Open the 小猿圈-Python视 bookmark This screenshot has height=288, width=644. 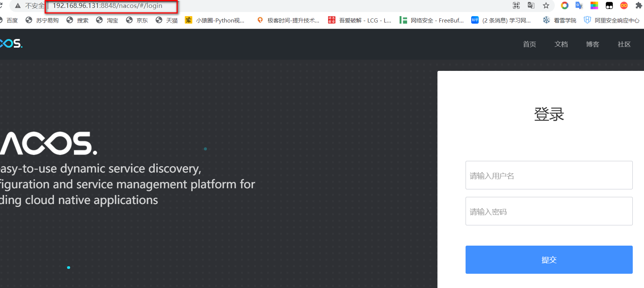coord(215,20)
